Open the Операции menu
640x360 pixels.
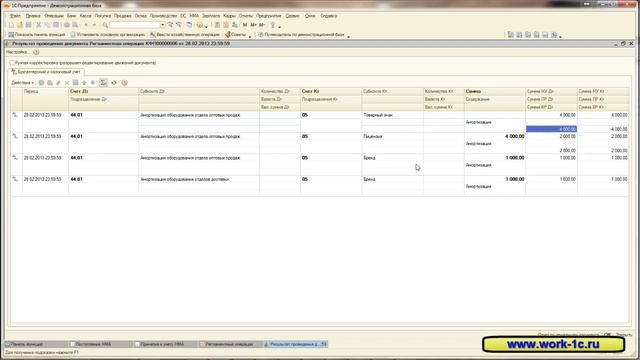pyautogui.click(x=54, y=16)
